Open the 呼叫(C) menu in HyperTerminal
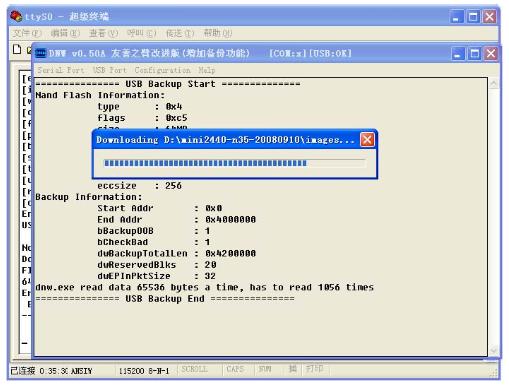 tap(142, 33)
